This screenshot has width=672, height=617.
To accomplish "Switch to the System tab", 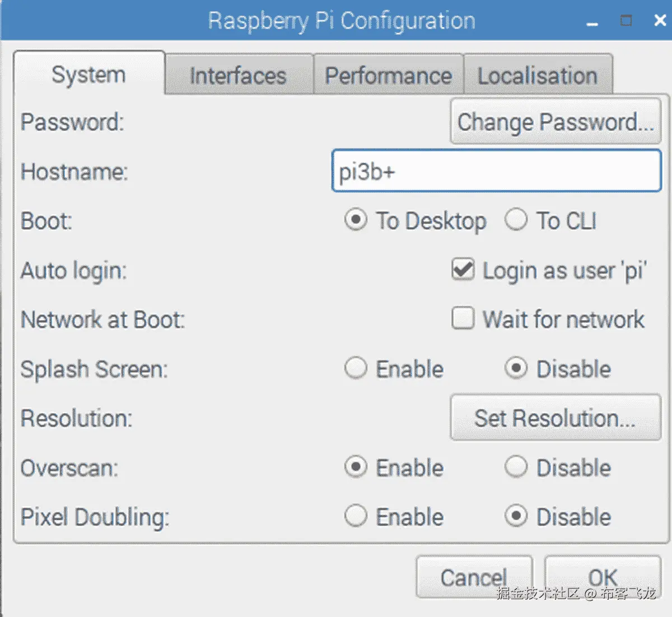I will point(89,75).
